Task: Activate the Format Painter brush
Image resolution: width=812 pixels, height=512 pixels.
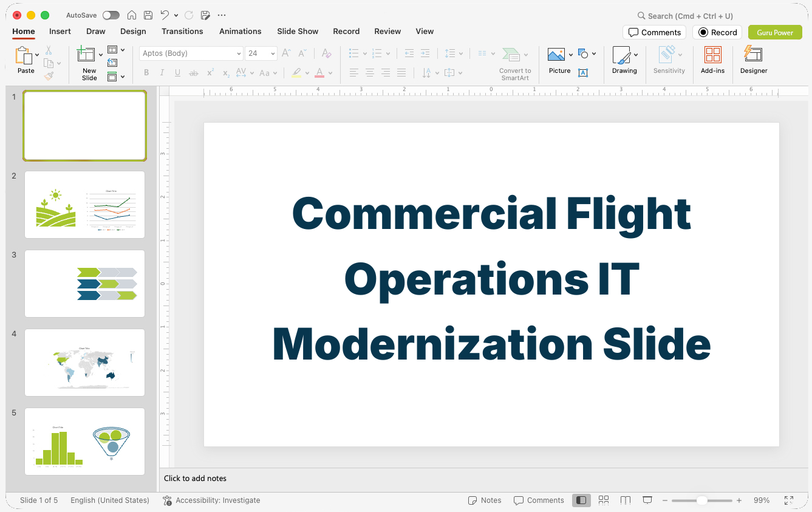Action: coord(49,76)
